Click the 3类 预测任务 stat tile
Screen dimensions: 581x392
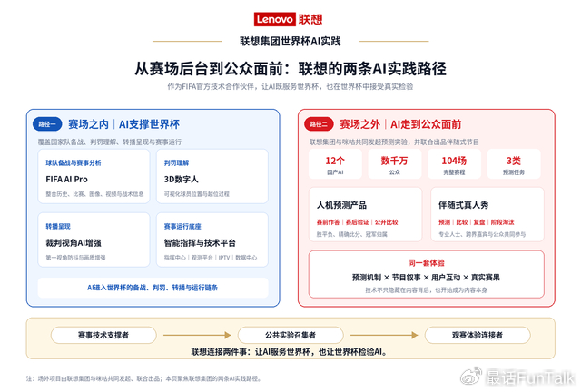pyautogui.click(x=514, y=164)
